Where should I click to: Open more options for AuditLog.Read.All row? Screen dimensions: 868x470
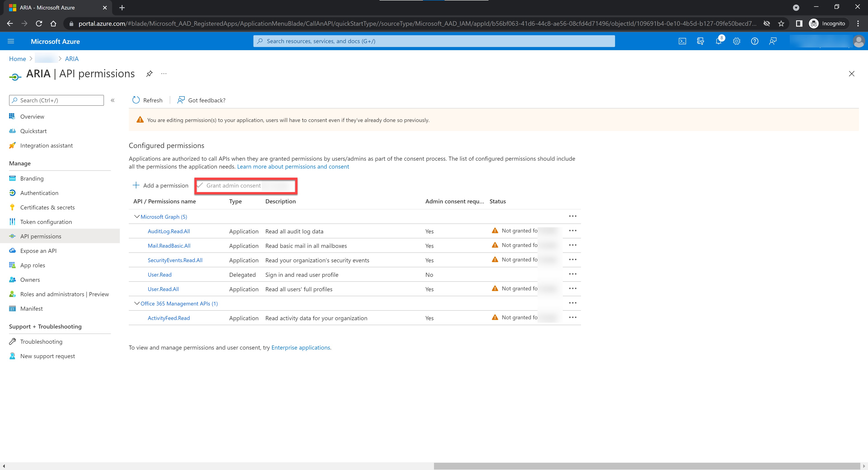coord(573,231)
